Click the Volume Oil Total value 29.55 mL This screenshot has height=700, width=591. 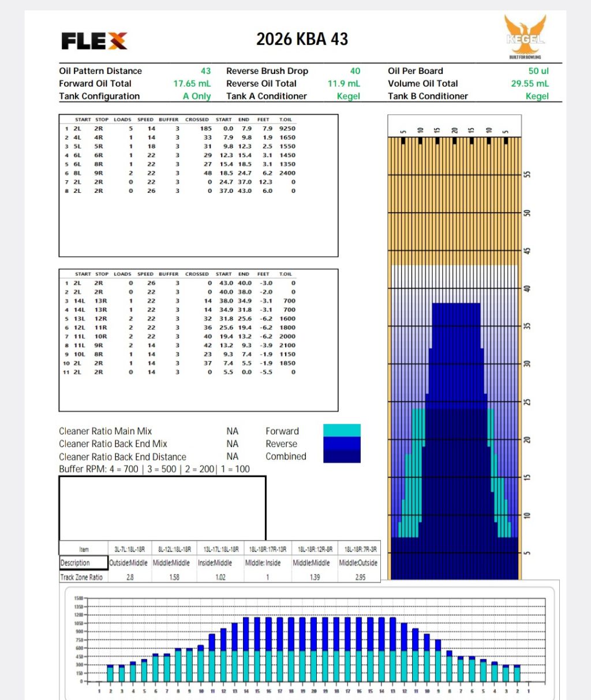(x=529, y=84)
